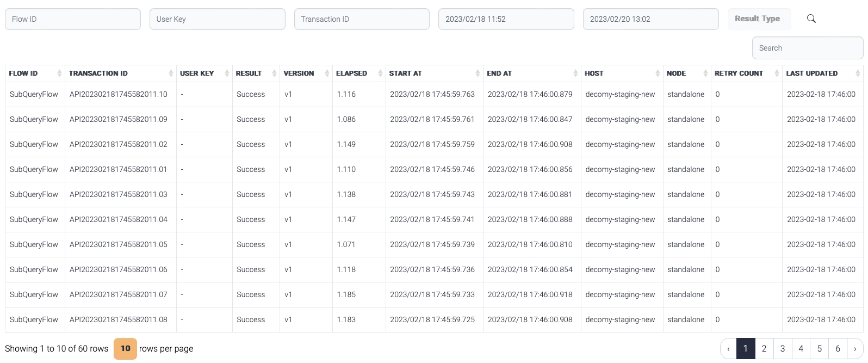Sort by User Key column arrows

226,73
